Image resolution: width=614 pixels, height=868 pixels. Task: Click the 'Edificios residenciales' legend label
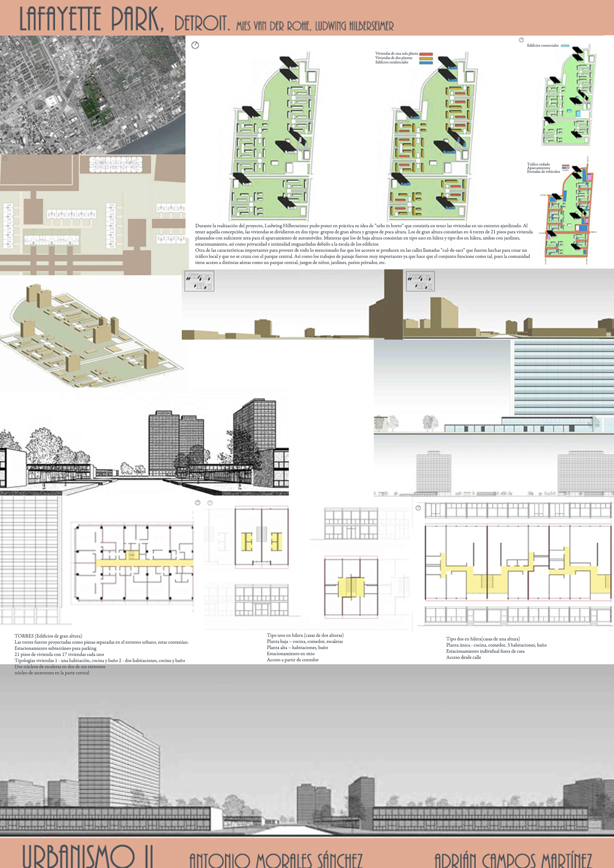pyautogui.click(x=392, y=62)
